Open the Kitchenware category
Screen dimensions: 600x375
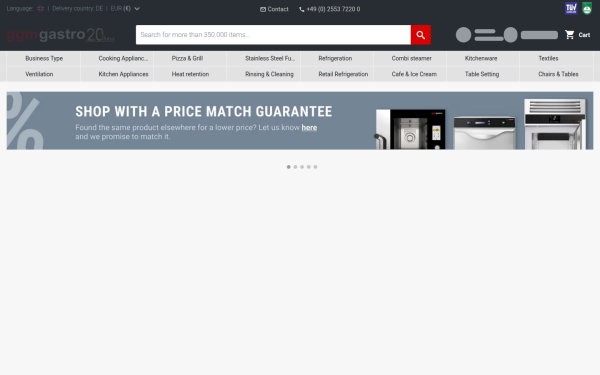(x=481, y=58)
